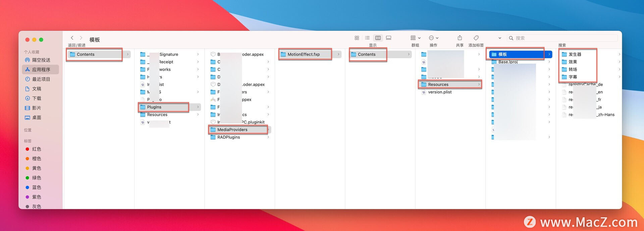The image size is (644, 231).
Task: Select the RADPlugins folder
Action: click(x=239, y=137)
